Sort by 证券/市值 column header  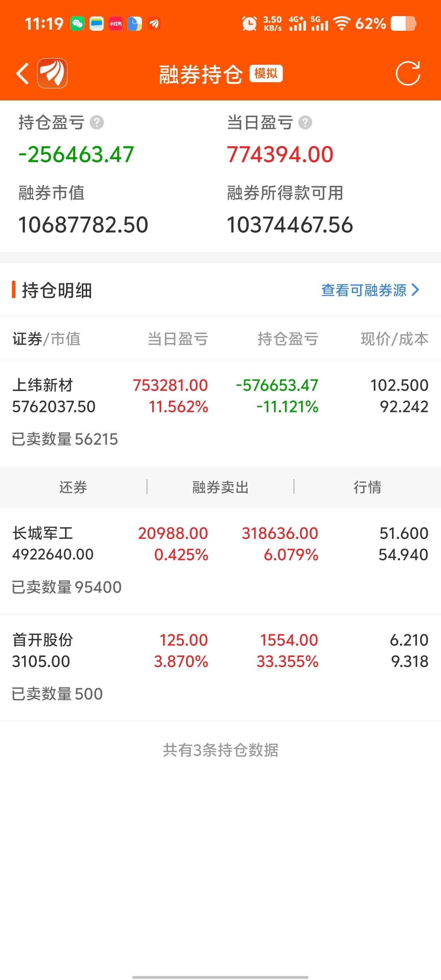[x=47, y=338]
